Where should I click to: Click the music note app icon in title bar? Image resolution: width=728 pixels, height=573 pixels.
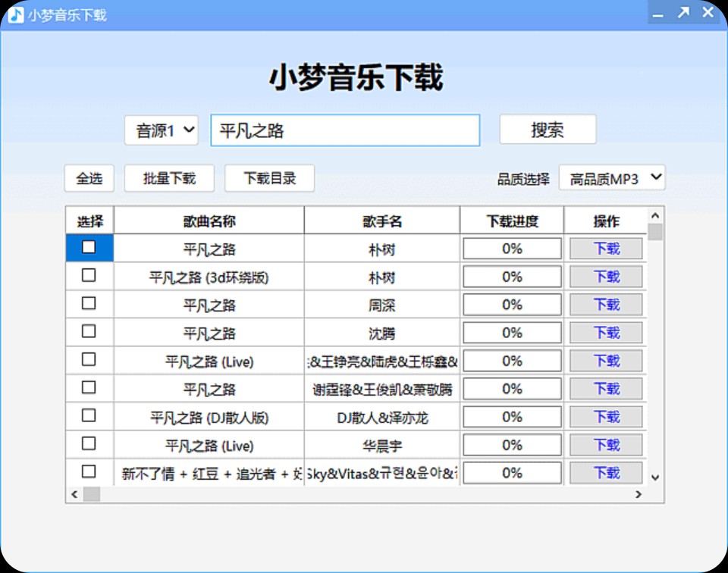coord(16,15)
